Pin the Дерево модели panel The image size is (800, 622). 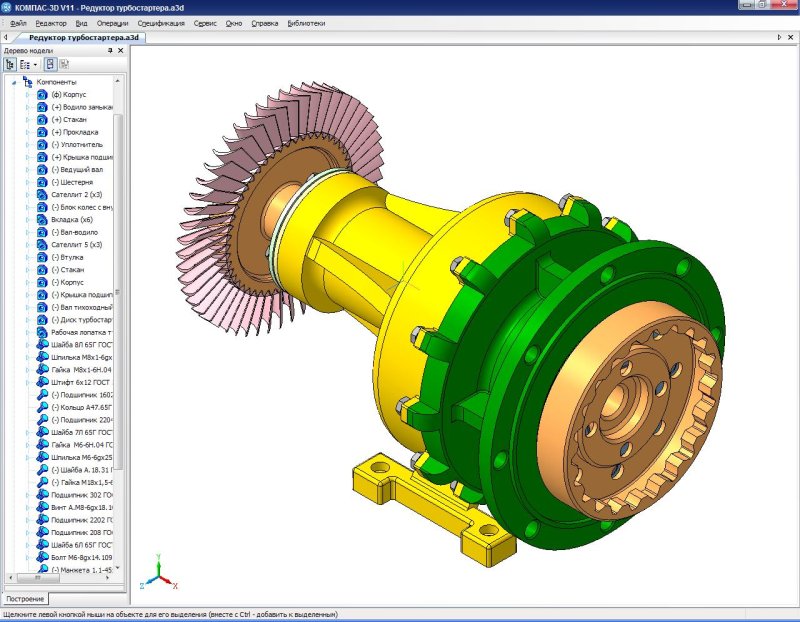point(110,51)
